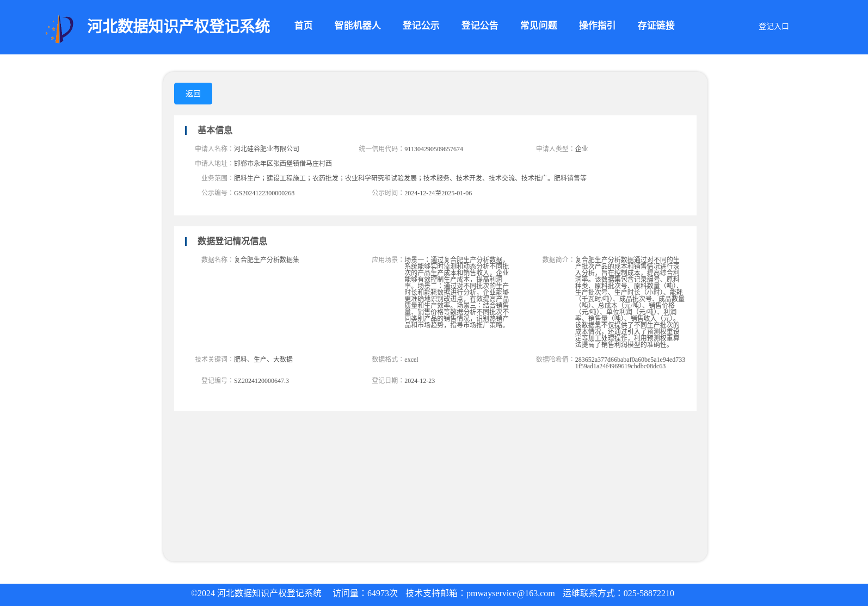Select applicant type value 企业
The width and height of the screenshot is (868, 606).
(x=582, y=149)
